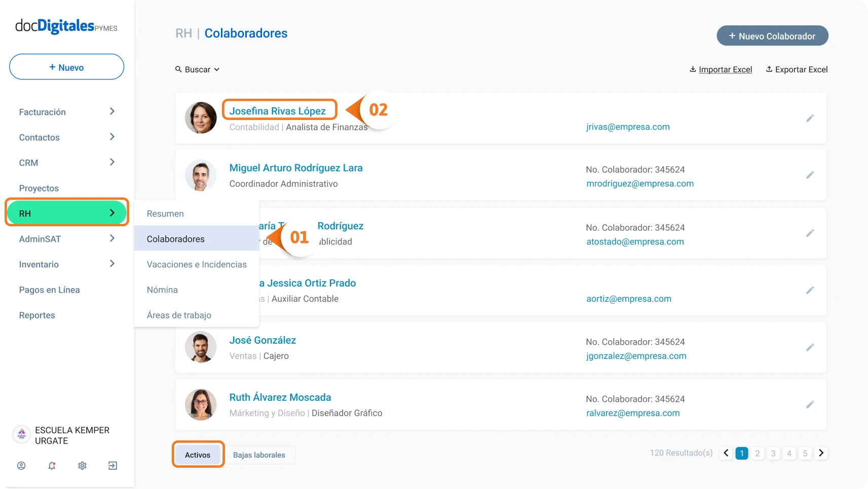Open Josefina Rivas López name link
868x489 pixels.
point(278,111)
